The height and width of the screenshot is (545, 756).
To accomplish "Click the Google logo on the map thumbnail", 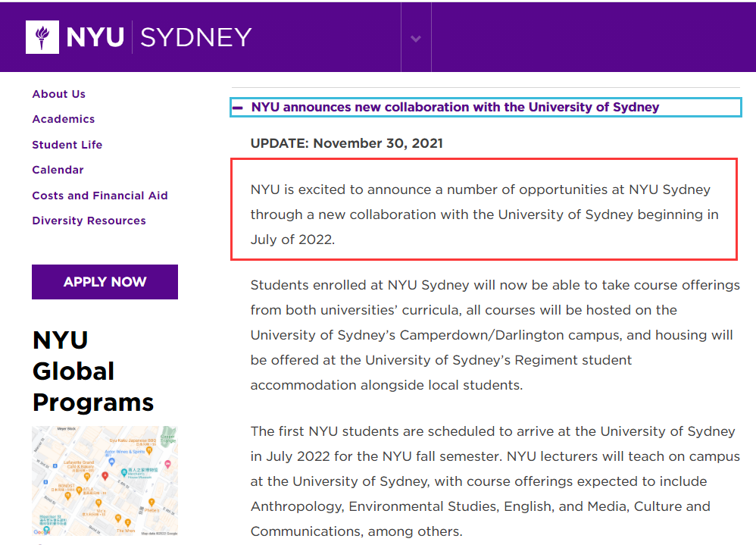I will tap(42, 532).
